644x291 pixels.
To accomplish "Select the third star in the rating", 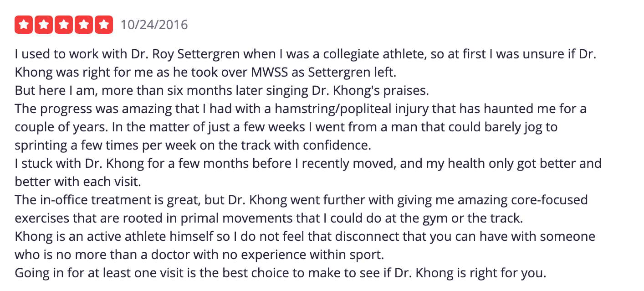I will coord(64,25).
